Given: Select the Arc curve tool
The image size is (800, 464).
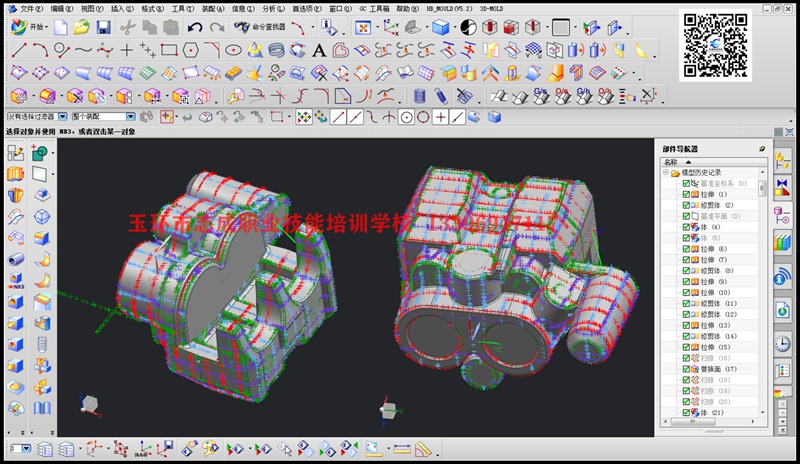Looking at the screenshot, I should click(x=40, y=50).
